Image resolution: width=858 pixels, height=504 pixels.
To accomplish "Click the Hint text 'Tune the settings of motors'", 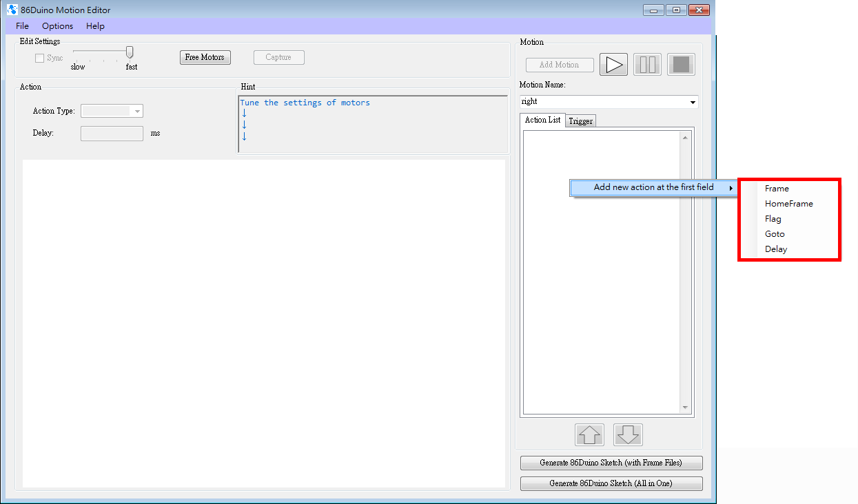I will (305, 103).
